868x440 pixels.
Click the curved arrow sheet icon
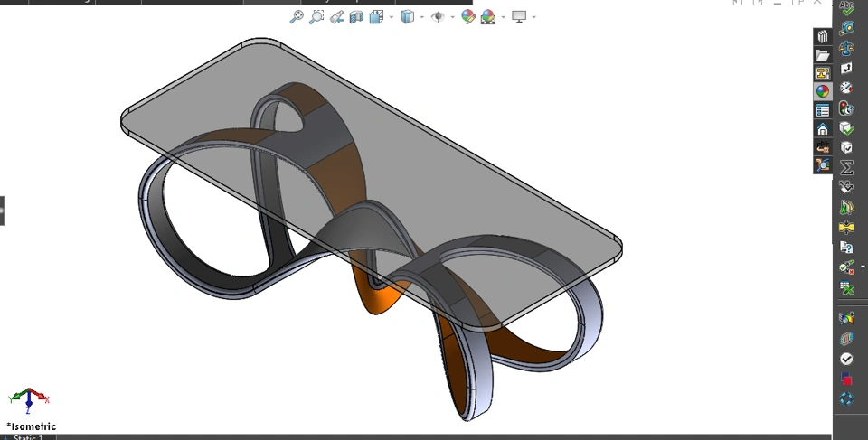click(x=846, y=68)
